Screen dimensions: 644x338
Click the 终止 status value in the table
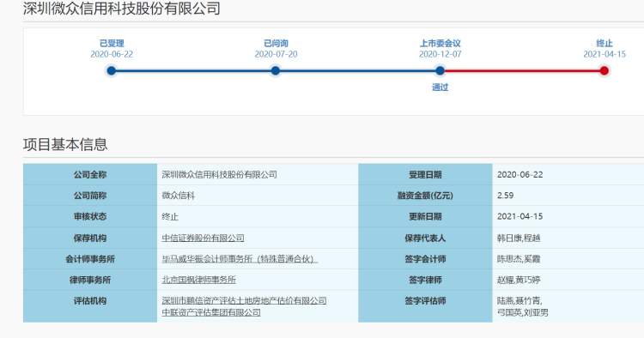tap(170, 216)
